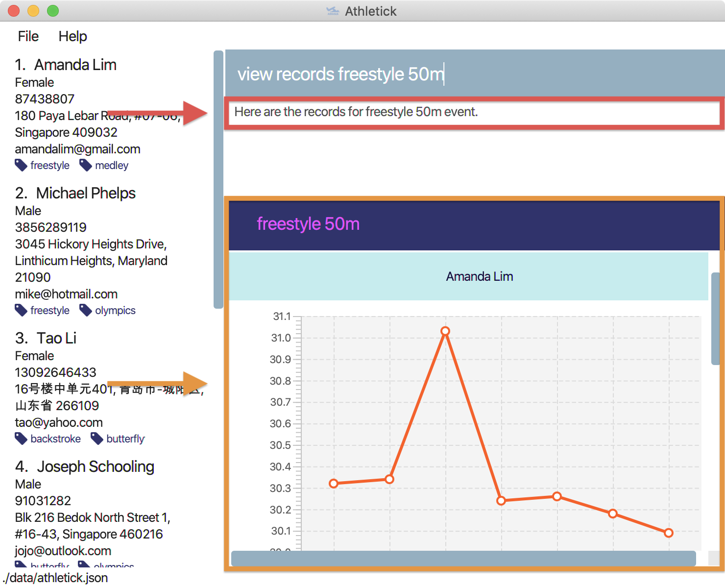Click phone number 13092646433
This screenshot has height=588, width=725.
pyautogui.click(x=56, y=372)
